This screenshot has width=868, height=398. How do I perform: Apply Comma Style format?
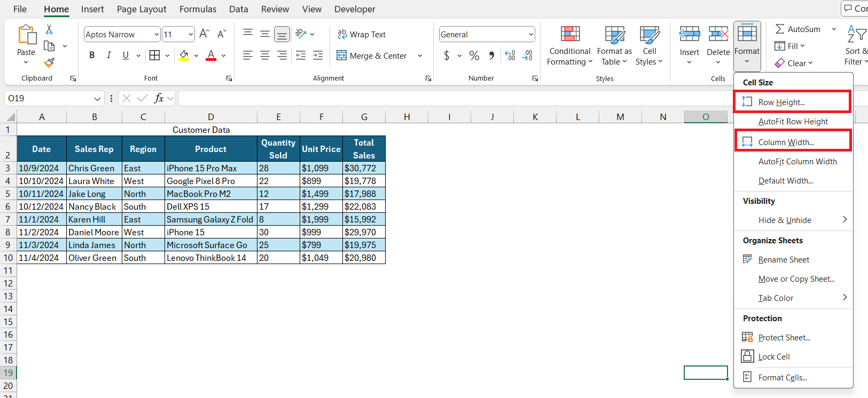tap(491, 55)
